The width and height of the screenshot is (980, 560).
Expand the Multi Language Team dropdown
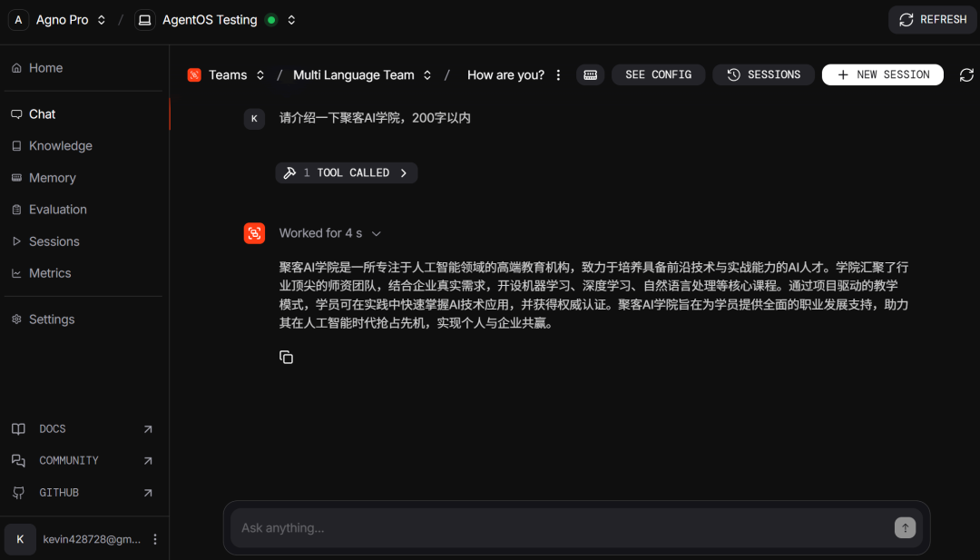coord(426,74)
